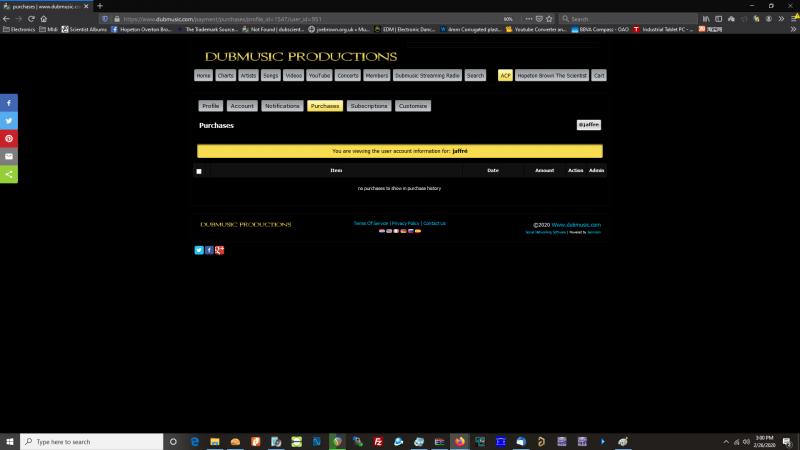Open Hopeton Brown The Scientist profile button
This screenshot has width=800, height=450.
552,76
